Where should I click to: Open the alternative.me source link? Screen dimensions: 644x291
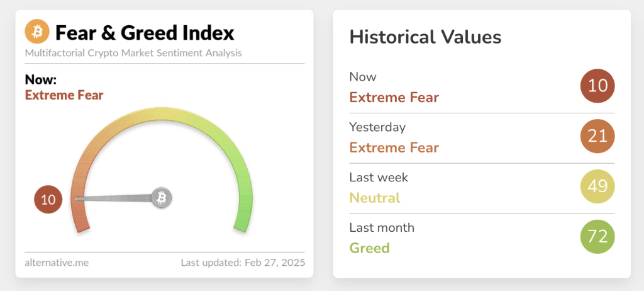coord(57,263)
